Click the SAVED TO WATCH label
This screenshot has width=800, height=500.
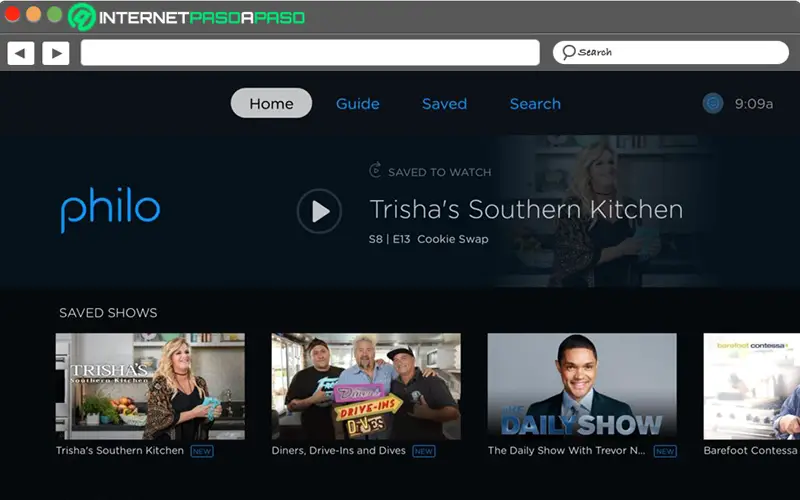tap(440, 172)
